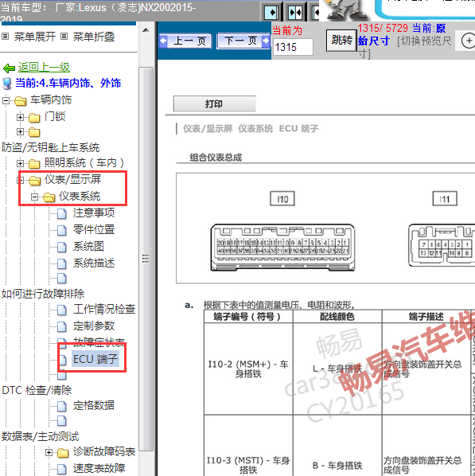Screen dimensions: 475x476
Task: Click the I10 connector pinout diagram
Action: (x=282, y=248)
